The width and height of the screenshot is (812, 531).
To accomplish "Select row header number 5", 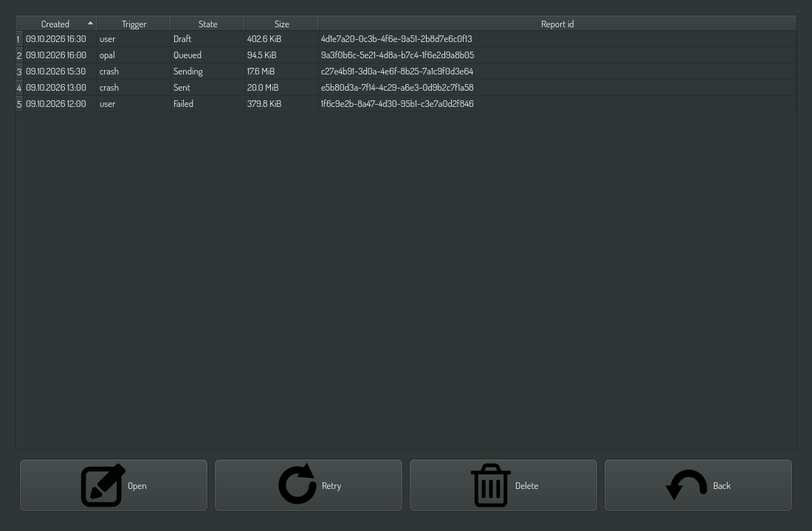I will [19, 104].
